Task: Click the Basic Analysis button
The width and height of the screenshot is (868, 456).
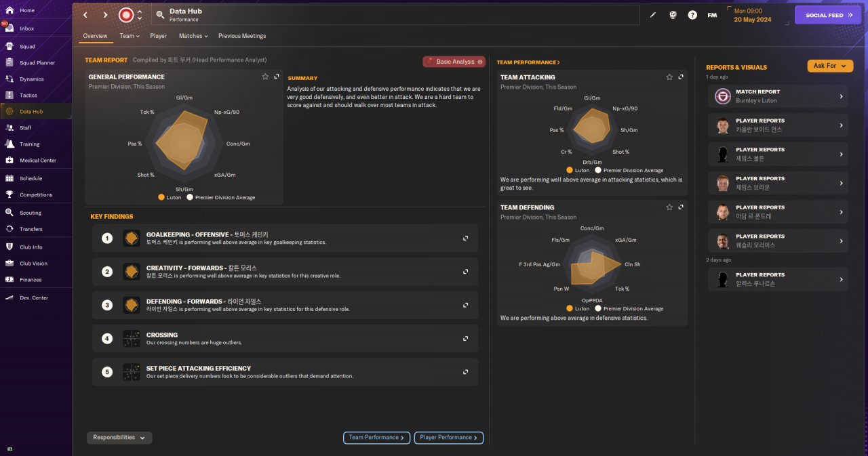Action: (454, 62)
